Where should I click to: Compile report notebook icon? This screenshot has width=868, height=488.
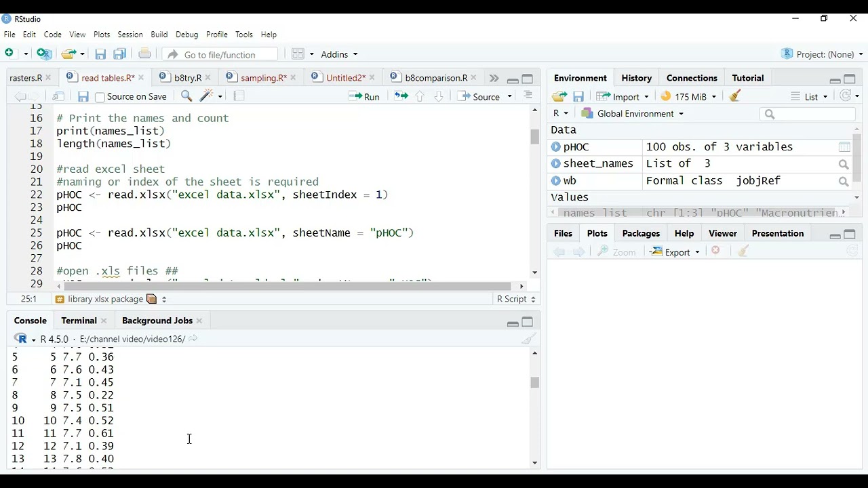[x=239, y=96]
